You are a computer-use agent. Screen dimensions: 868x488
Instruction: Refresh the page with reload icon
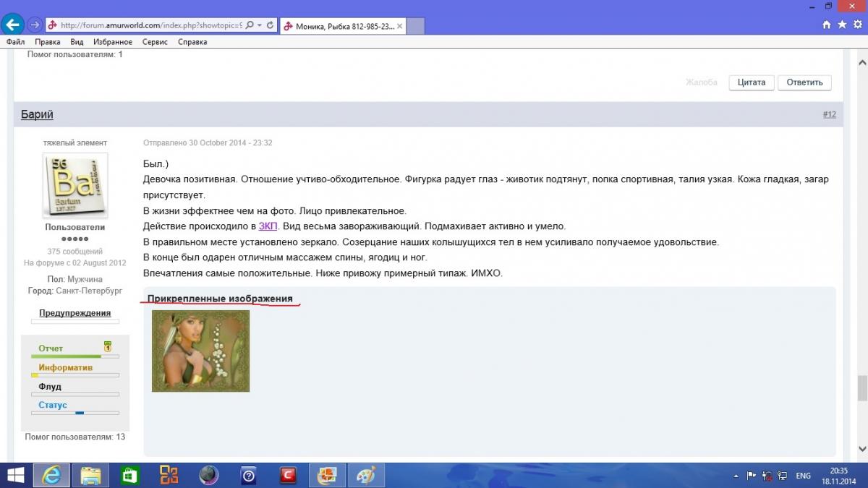pyautogui.click(x=271, y=25)
